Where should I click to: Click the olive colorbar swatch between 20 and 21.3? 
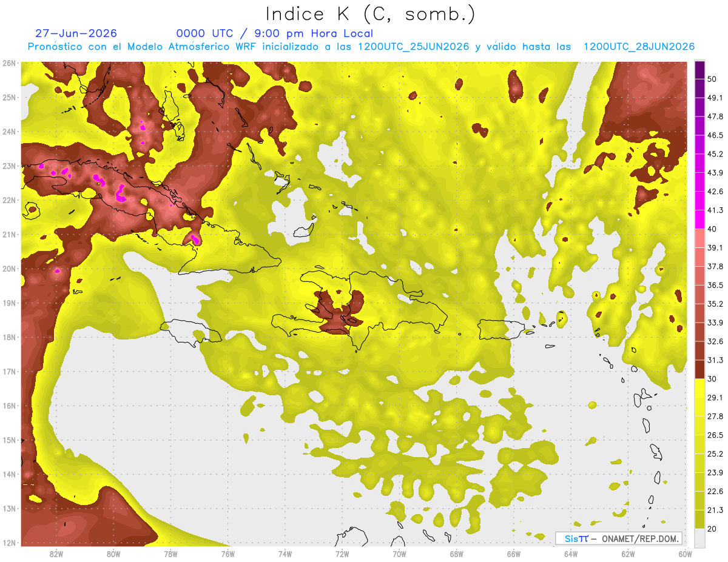(x=699, y=520)
